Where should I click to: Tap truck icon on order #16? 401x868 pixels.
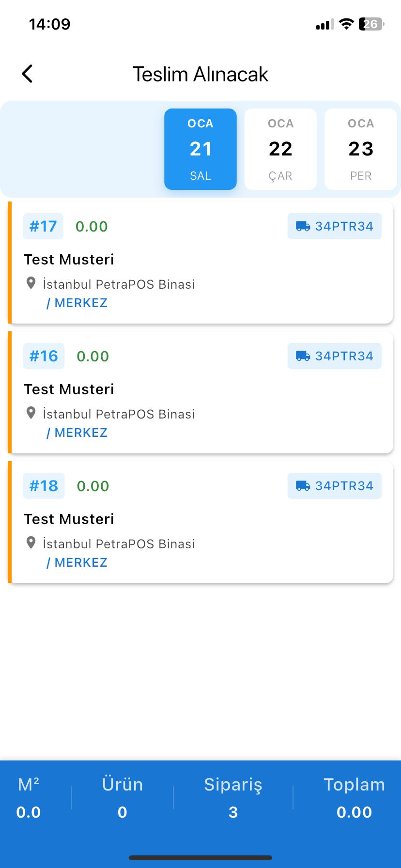(x=303, y=356)
